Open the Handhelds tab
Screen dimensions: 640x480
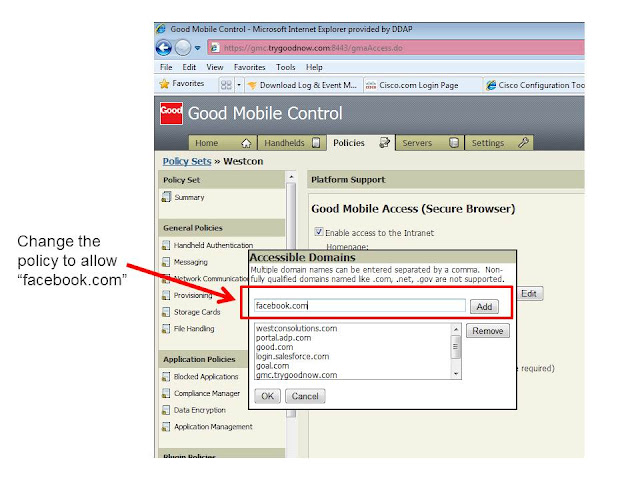click(292, 143)
